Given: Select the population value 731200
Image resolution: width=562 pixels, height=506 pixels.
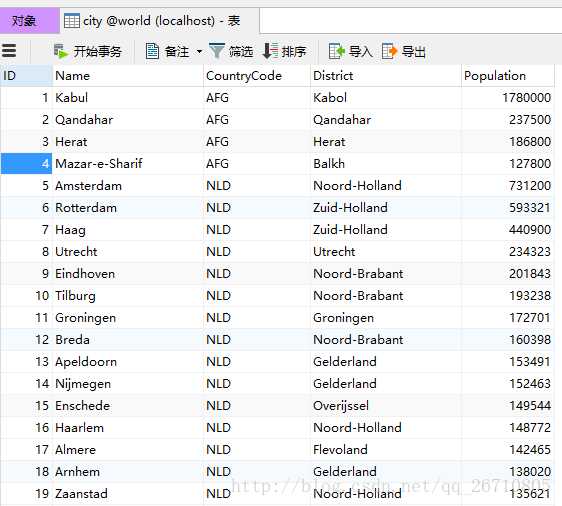Looking at the screenshot, I should pos(508,186).
